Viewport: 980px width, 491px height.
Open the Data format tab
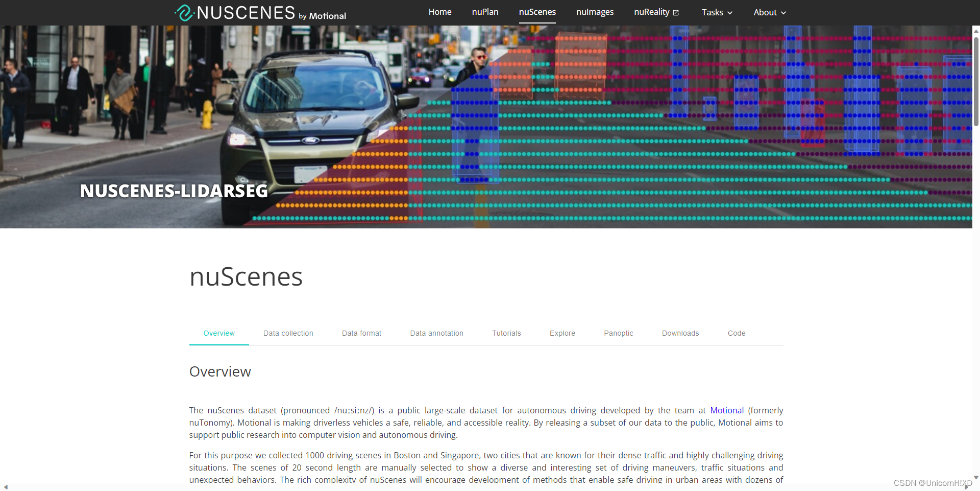(361, 333)
